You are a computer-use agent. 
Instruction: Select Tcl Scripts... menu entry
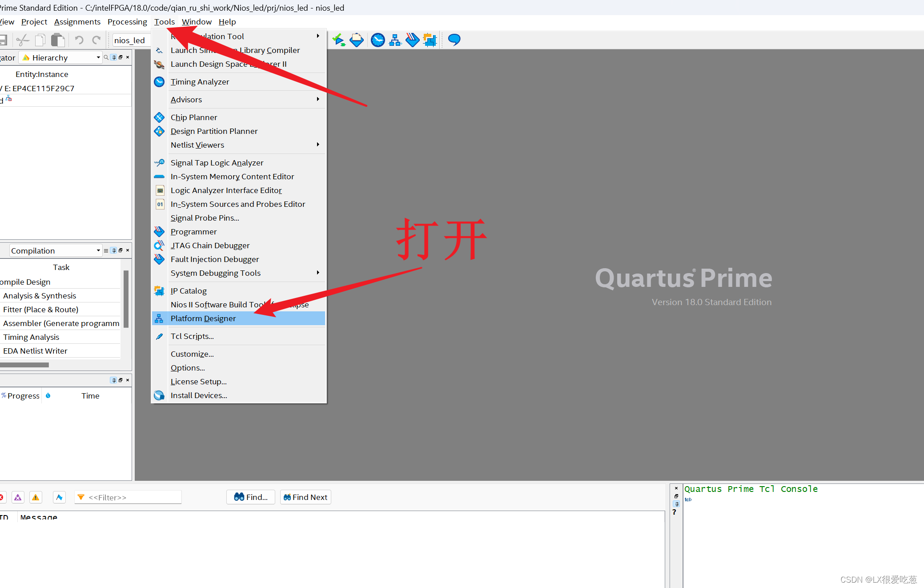[x=239, y=336]
